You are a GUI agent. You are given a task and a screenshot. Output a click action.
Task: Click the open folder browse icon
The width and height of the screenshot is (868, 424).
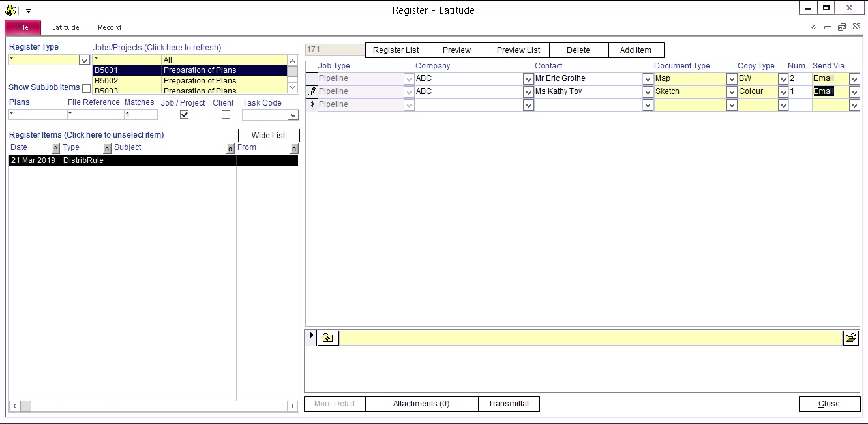pyautogui.click(x=850, y=338)
